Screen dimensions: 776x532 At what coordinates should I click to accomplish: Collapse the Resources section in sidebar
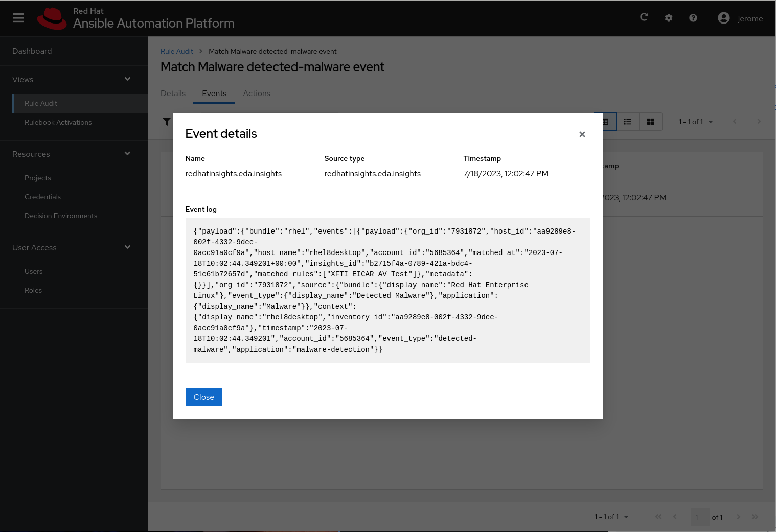[127, 154]
